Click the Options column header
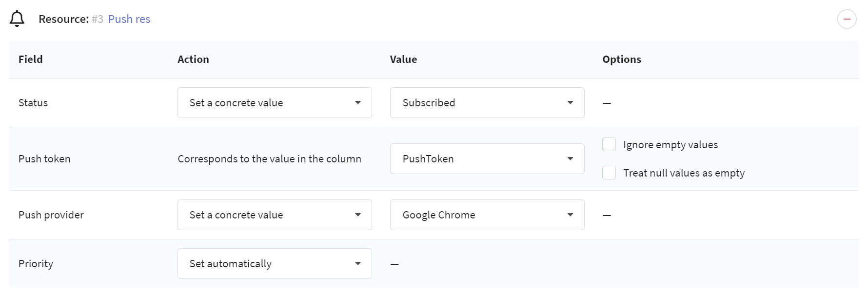 click(622, 59)
